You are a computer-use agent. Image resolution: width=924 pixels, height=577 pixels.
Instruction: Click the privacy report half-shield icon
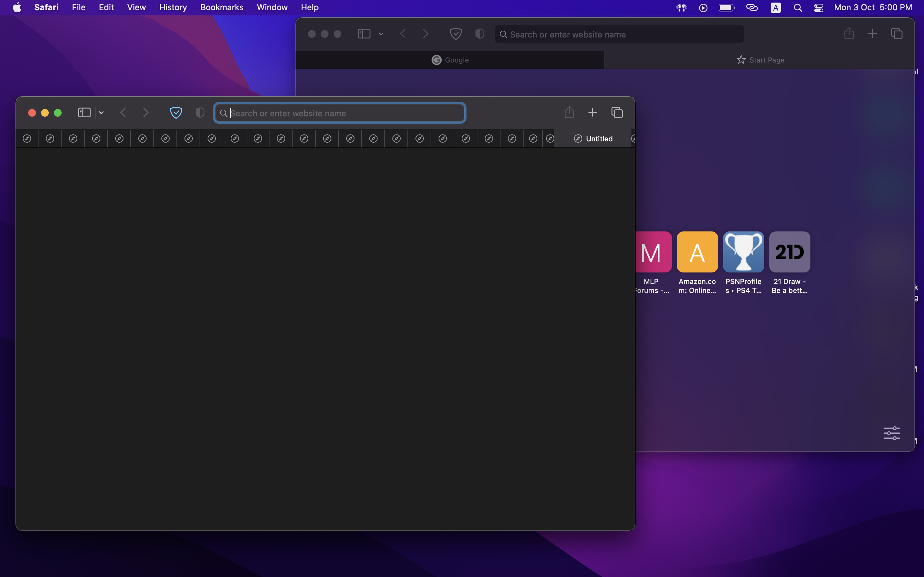coord(200,113)
